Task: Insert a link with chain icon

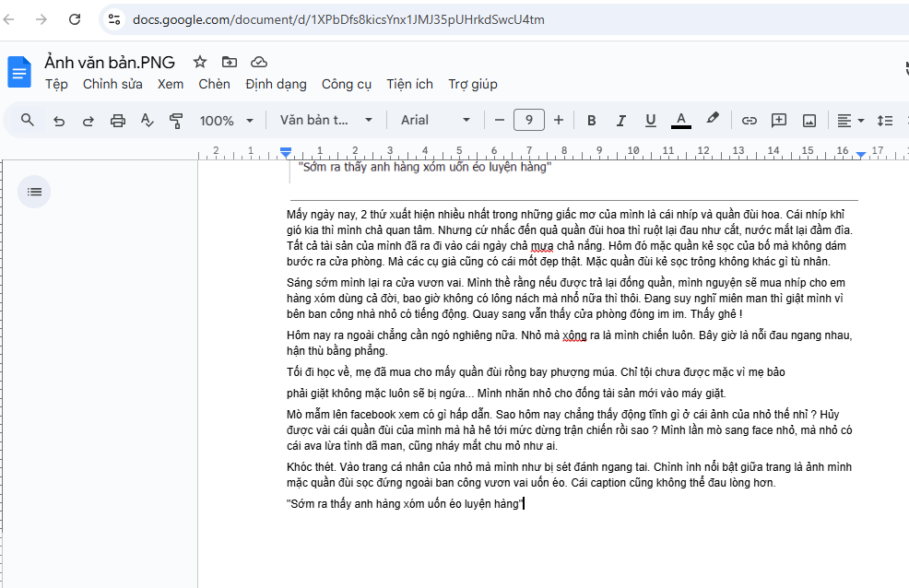Action: pos(750,121)
